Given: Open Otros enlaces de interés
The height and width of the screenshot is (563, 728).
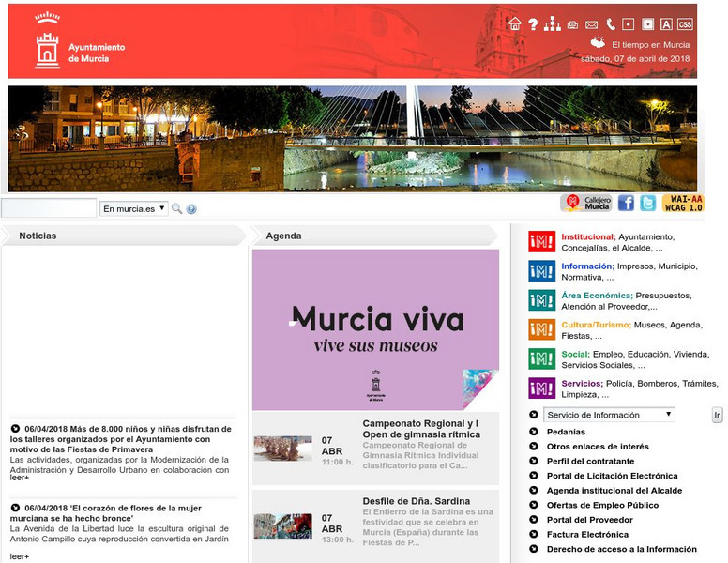Looking at the screenshot, I should pyautogui.click(x=598, y=447).
